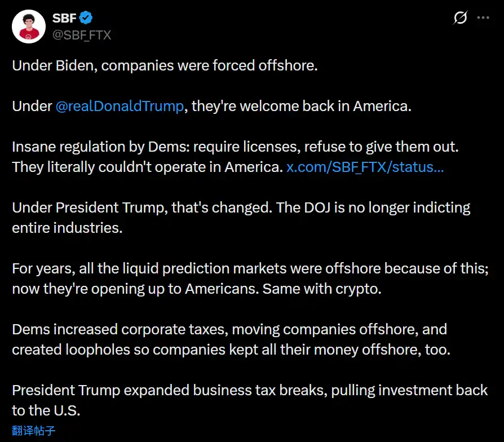This screenshot has width=504, height=442.
Task: Click SBF's profile avatar picture
Action: click(x=28, y=26)
